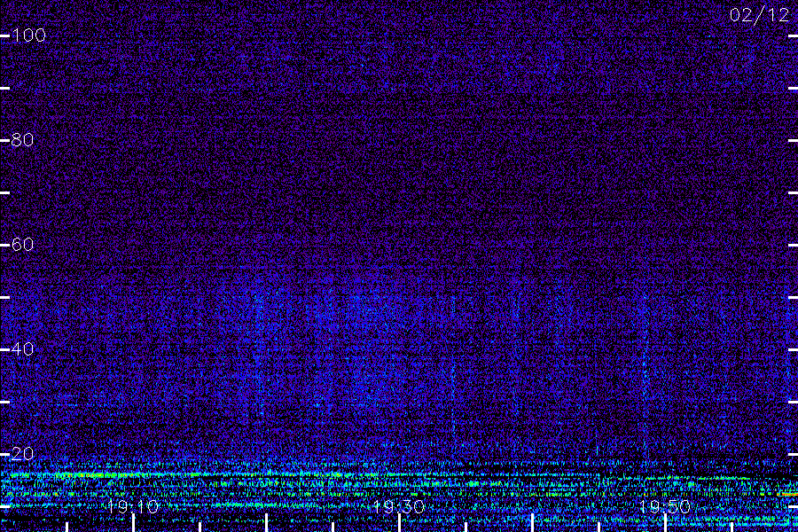Click the 20 frequency axis label
Viewport: 798px width, 532px height.
tap(22, 453)
